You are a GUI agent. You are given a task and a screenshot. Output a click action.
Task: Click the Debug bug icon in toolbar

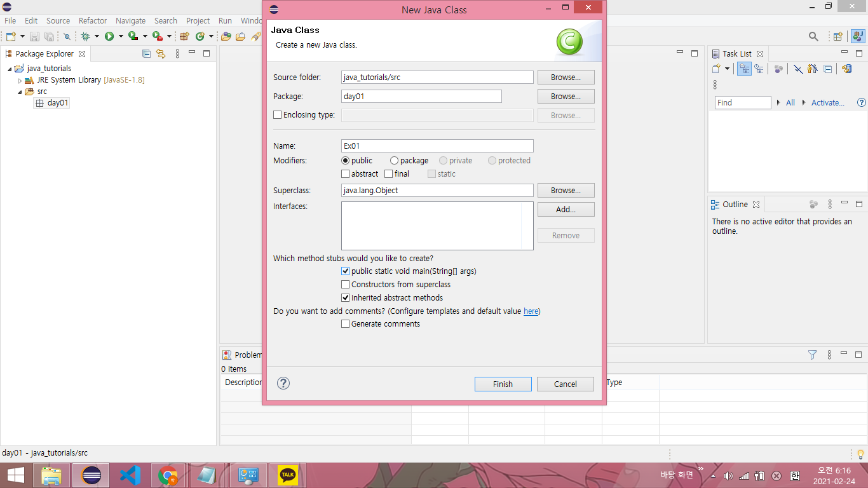click(85, 36)
